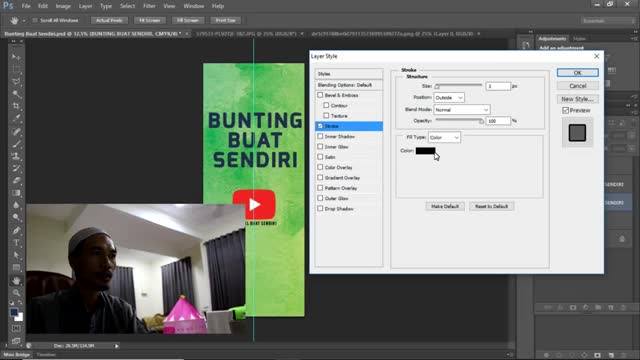Enable the Satin checkbox
The height and width of the screenshot is (360, 640).
pos(320,157)
